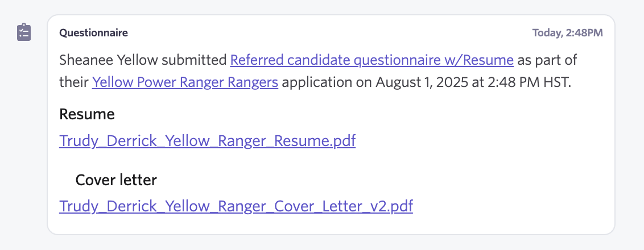Image resolution: width=644 pixels, height=250 pixels.
Task: Click the words as part of
Action: [547, 60]
